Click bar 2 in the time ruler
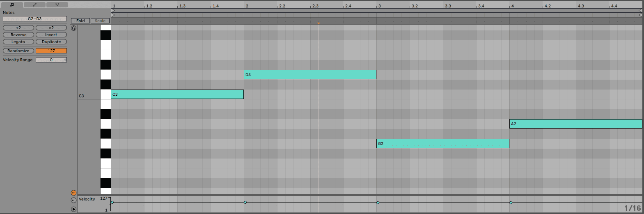Screen dimensions: 644x214 pyautogui.click(x=247, y=6)
